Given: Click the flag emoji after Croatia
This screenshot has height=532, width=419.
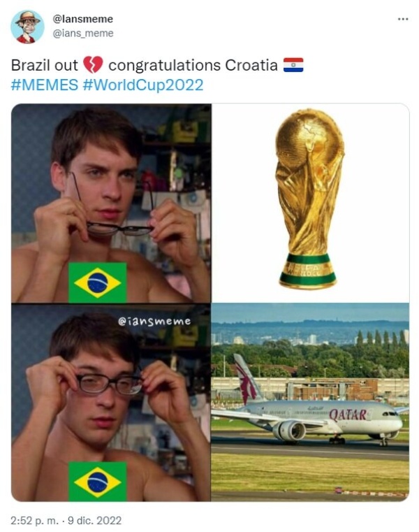Looking at the screenshot, I should (x=293, y=65).
